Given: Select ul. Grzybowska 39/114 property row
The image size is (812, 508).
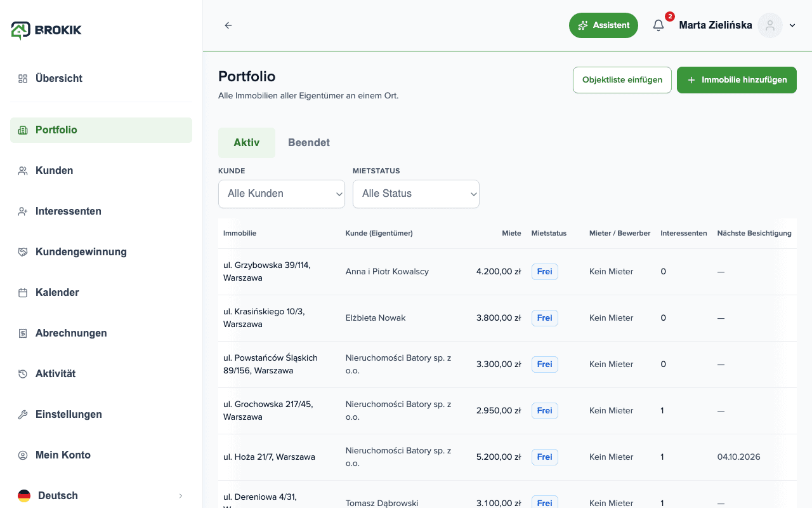Looking at the screenshot, I should (507, 272).
